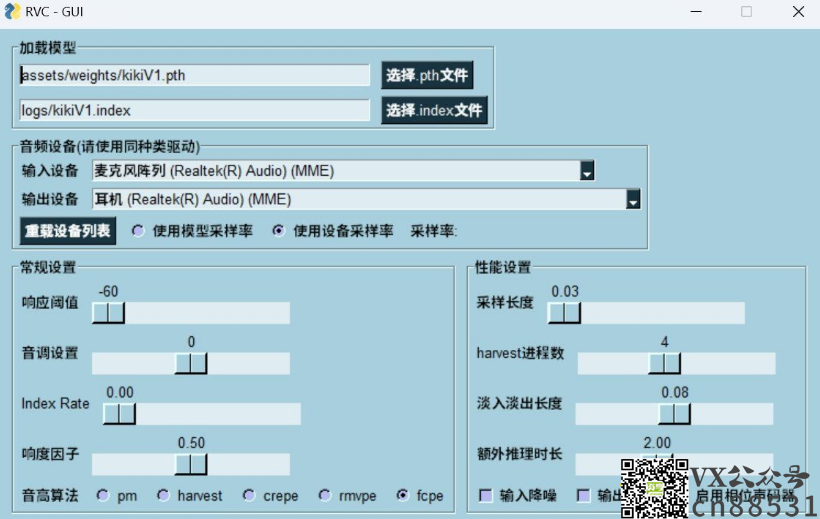This screenshot has height=519, width=820.
Task: Click the Python app icon in title bar
Action: point(12,11)
